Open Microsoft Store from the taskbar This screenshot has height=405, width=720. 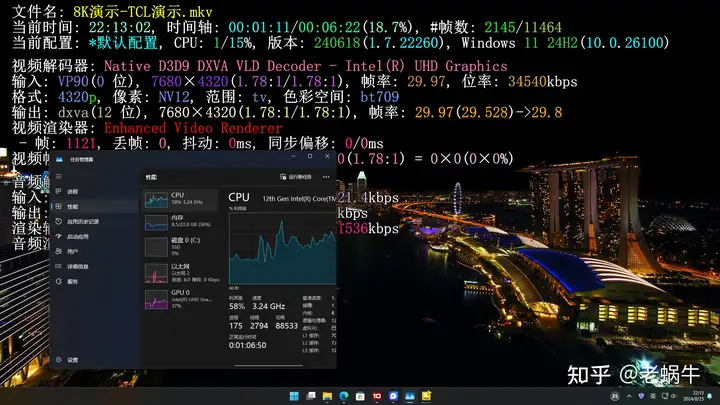point(360,396)
